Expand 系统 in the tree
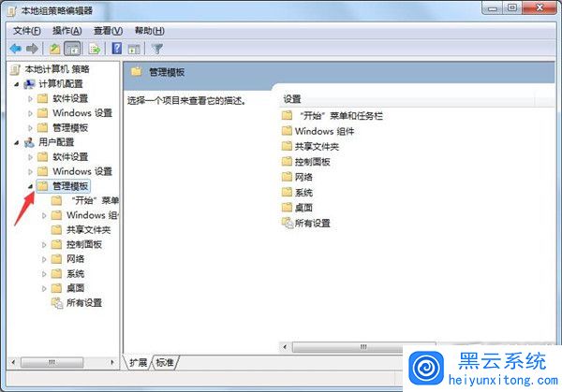This screenshot has height=392, width=562. tap(44, 274)
